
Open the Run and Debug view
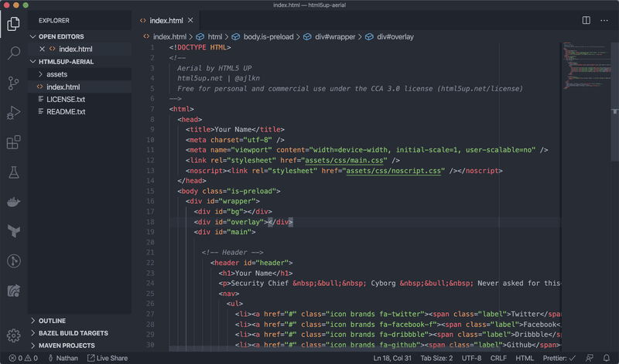13,113
